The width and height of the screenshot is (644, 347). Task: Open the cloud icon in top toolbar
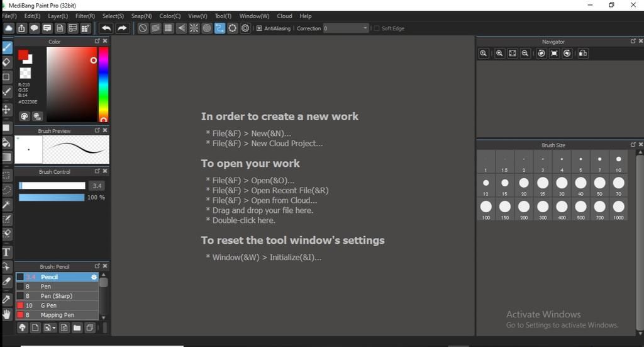point(9,28)
